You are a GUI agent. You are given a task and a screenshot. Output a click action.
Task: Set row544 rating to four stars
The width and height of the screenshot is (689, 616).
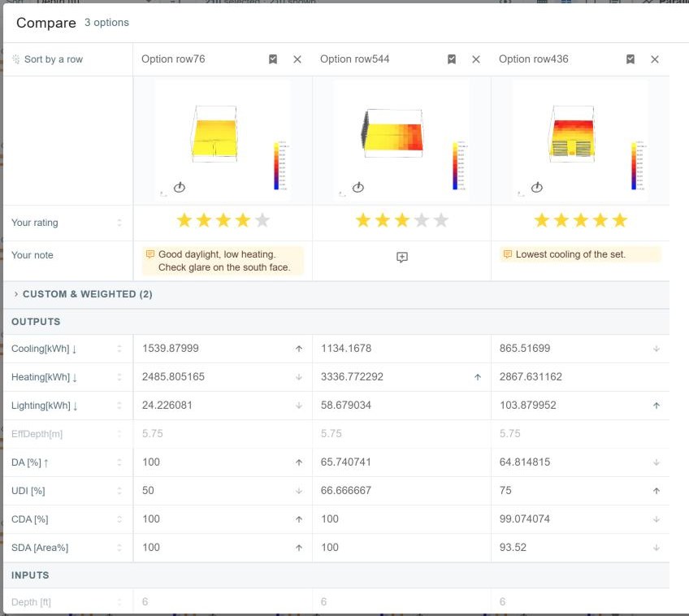coord(422,220)
